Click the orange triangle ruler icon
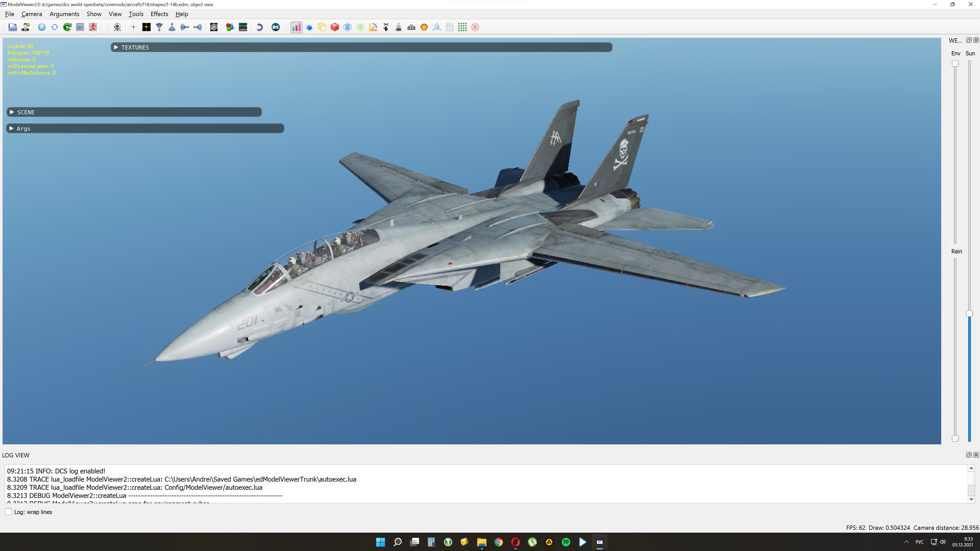980x551 pixels. [373, 27]
